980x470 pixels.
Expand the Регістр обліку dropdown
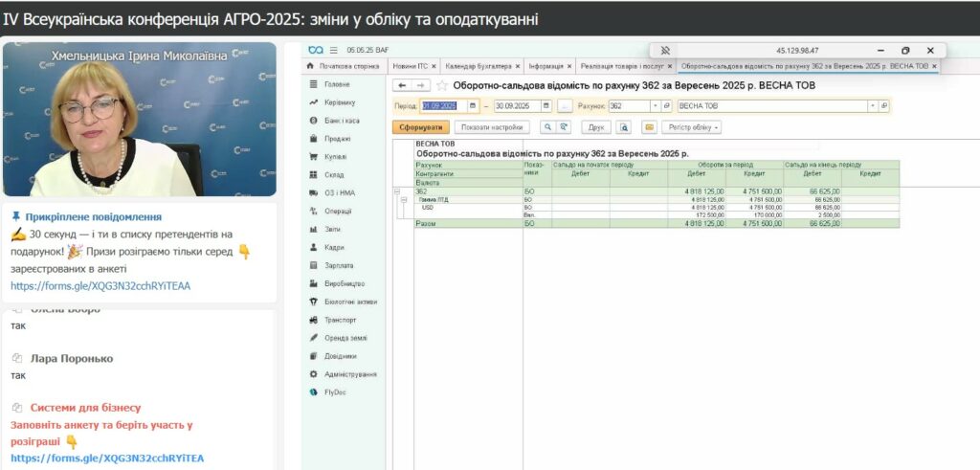click(x=694, y=126)
